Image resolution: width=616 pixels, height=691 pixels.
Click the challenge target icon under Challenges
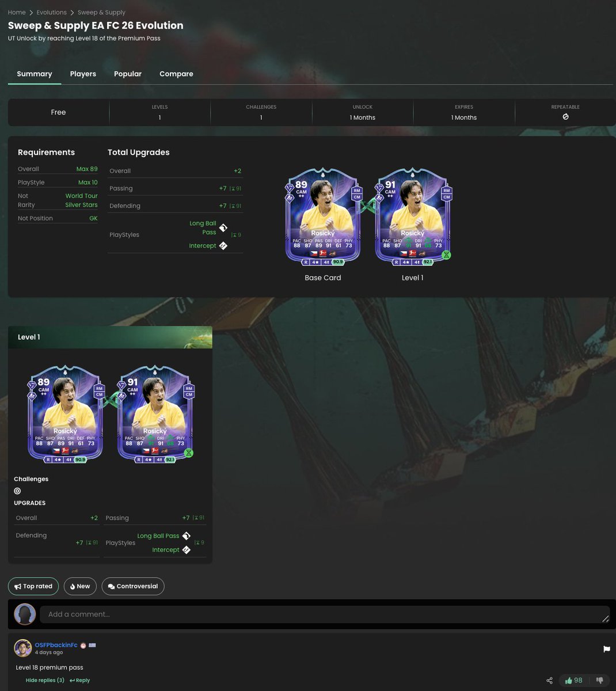click(x=17, y=491)
